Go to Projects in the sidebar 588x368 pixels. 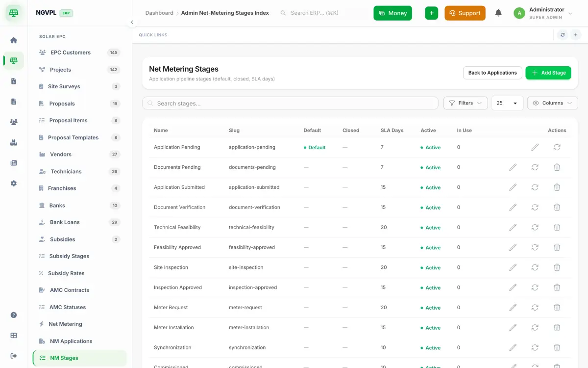79,70
